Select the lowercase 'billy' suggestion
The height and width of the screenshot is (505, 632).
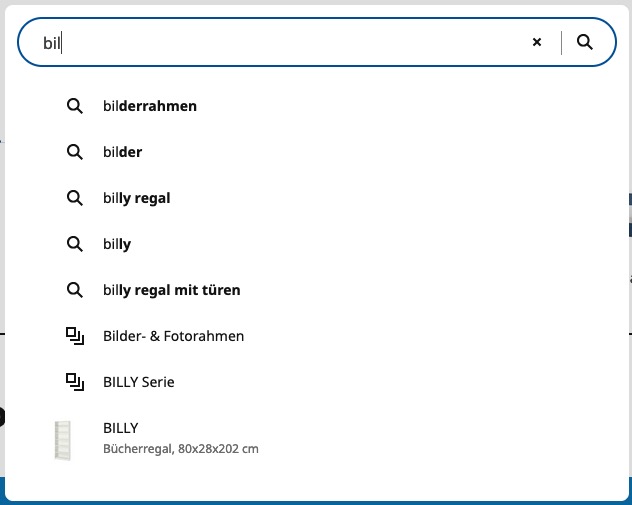tap(117, 244)
